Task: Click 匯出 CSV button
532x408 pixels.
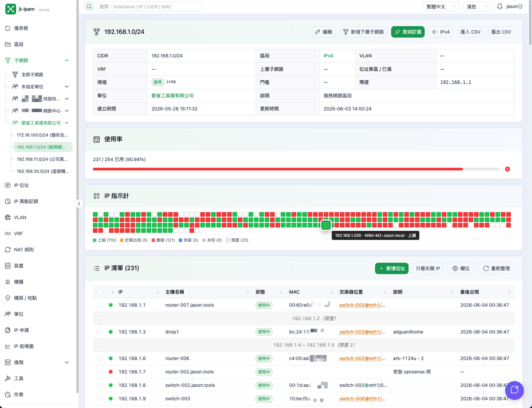Action: tap(501, 32)
